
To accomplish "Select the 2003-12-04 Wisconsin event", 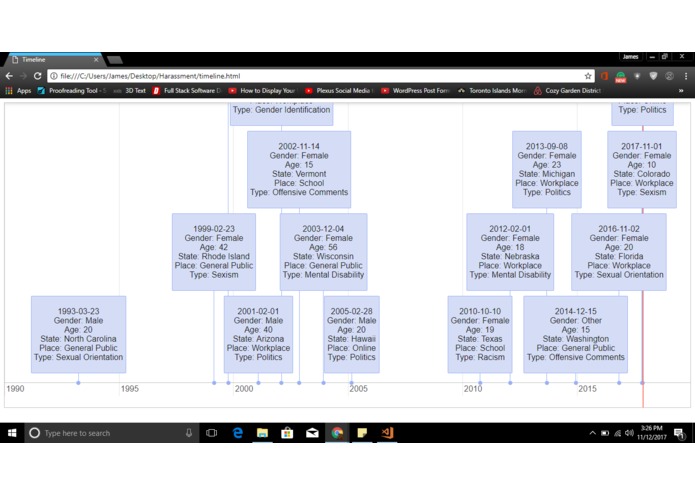I will point(324,252).
